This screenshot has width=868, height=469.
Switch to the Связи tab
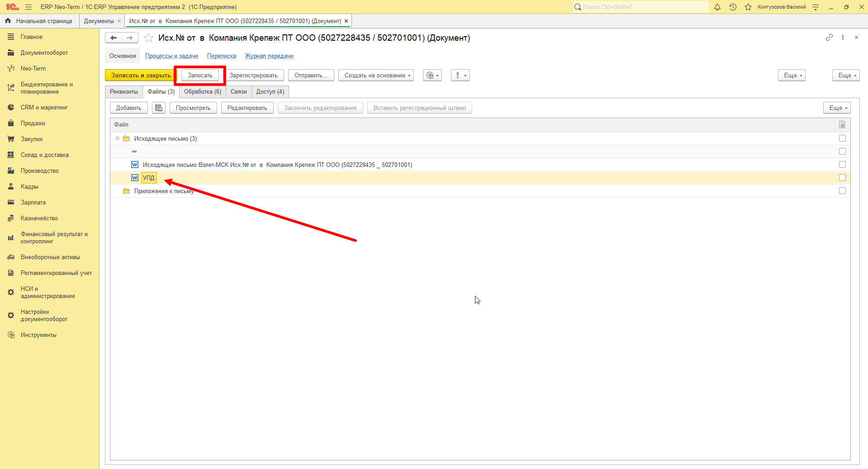(x=239, y=92)
